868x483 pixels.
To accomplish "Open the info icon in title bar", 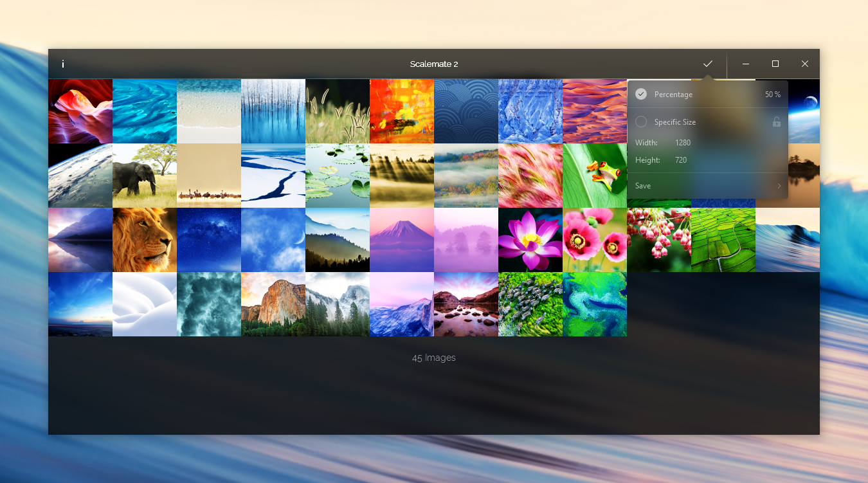I will tap(63, 64).
